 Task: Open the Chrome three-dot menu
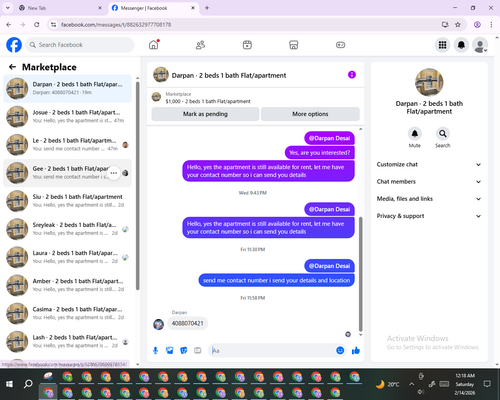pos(491,24)
